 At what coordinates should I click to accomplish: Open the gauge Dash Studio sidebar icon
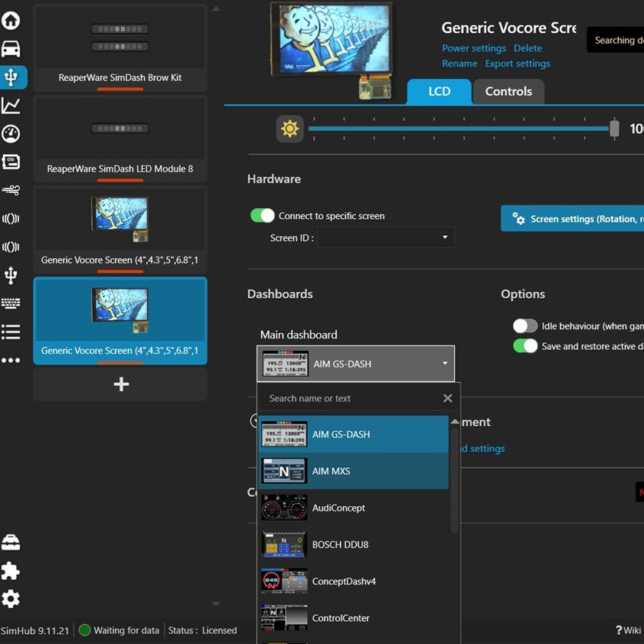point(11,134)
